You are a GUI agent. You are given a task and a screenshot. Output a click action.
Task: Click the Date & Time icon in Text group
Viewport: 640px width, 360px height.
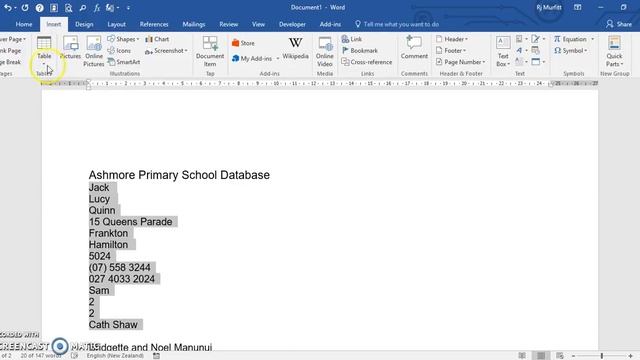536,51
